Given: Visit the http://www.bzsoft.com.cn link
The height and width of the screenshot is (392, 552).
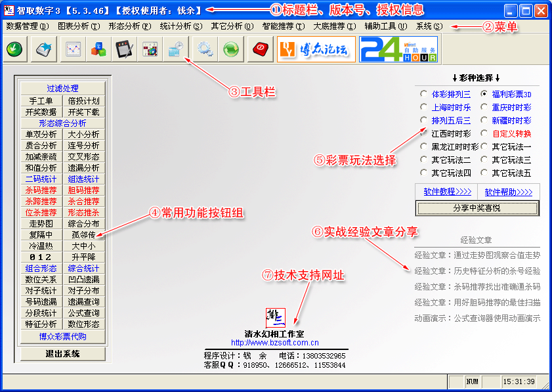Looking at the screenshot, I should (275, 342).
